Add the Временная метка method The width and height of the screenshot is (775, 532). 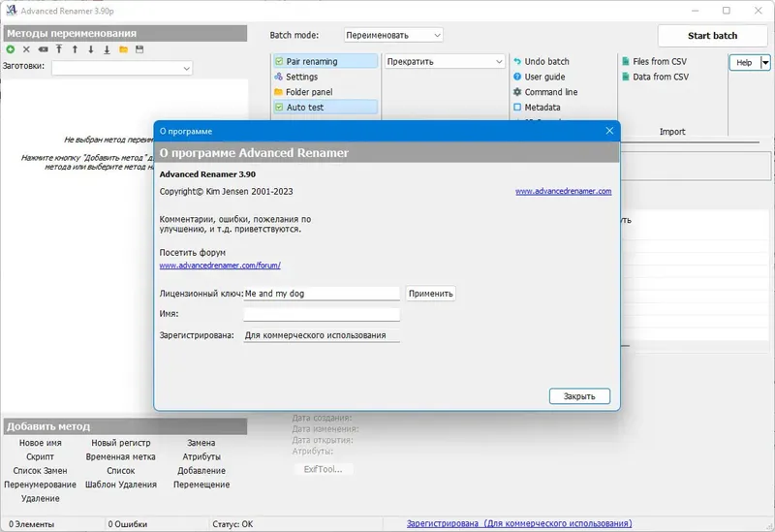click(x=120, y=456)
